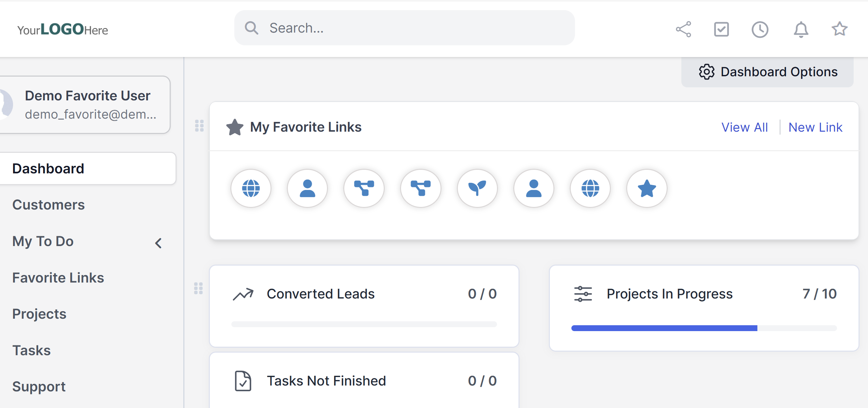Open the checkmark to-do icon in header
This screenshot has width=868, height=408.
[721, 29]
